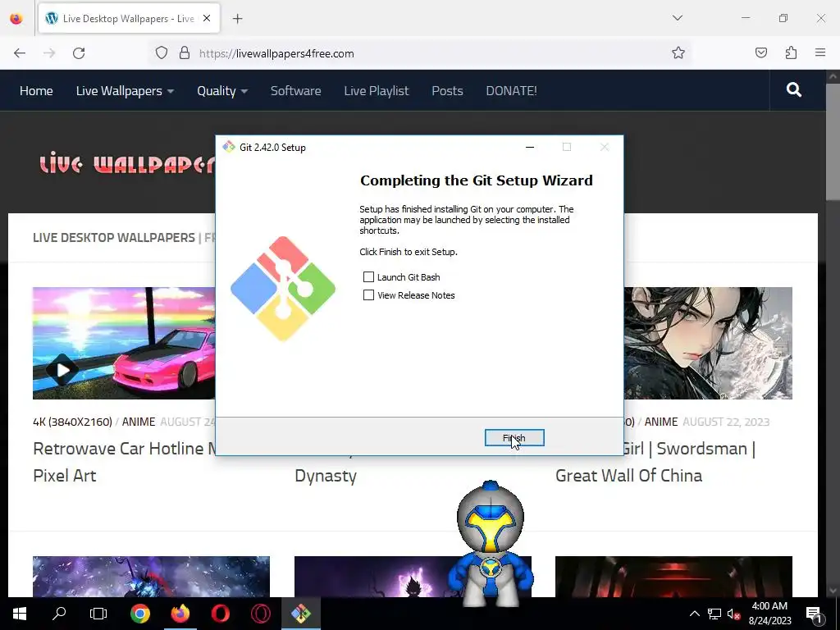Launch Google Chrome from the taskbar
840x630 pixels.
click(x=140, y=614)
